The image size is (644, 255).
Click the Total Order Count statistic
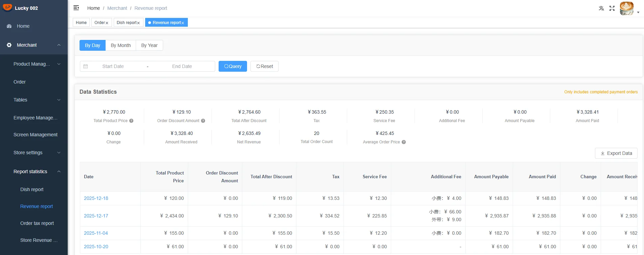pyautogui.click(x=317, y=137)
